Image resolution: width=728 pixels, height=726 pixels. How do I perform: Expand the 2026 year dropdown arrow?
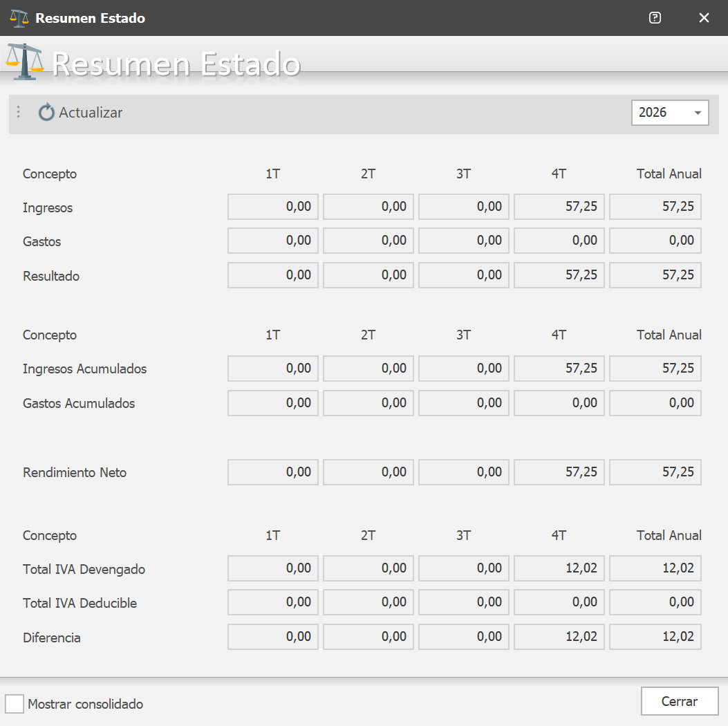click(698, 113)
